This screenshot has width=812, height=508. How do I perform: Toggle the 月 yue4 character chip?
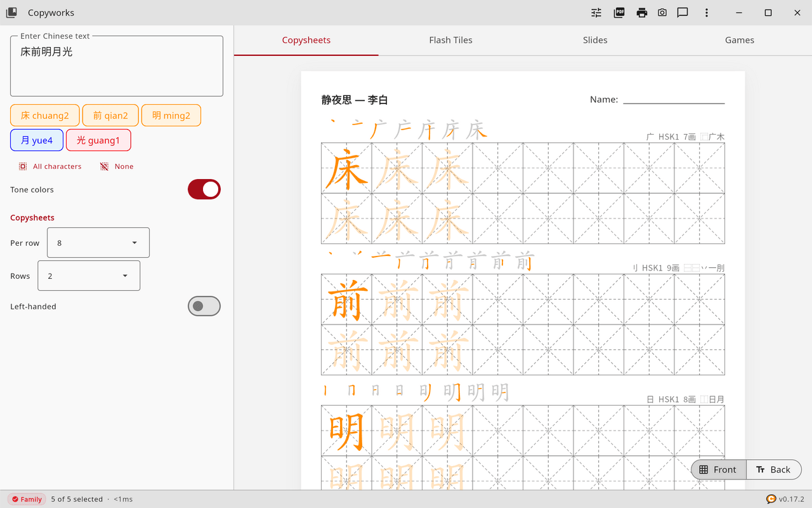[37, 140]
